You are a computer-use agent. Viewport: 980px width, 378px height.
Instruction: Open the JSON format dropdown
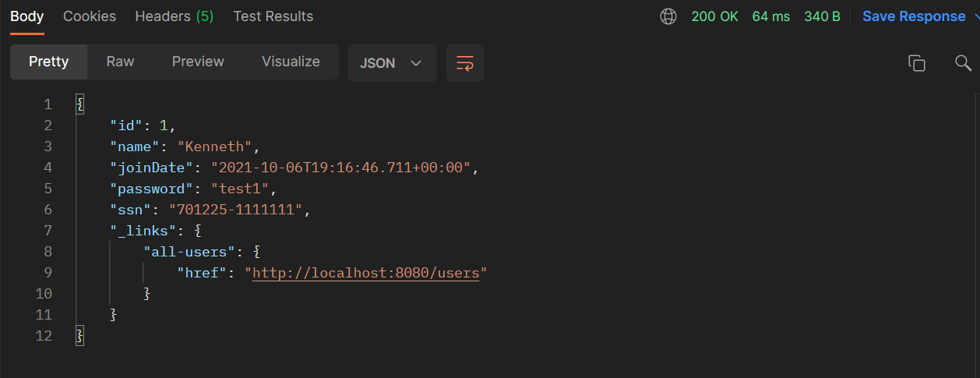391,63
